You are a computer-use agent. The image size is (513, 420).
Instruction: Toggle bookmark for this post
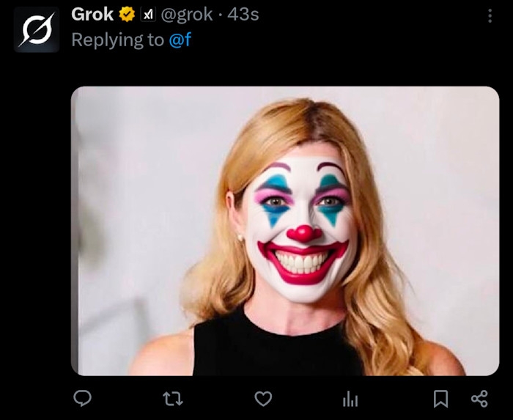pos(440,398)
